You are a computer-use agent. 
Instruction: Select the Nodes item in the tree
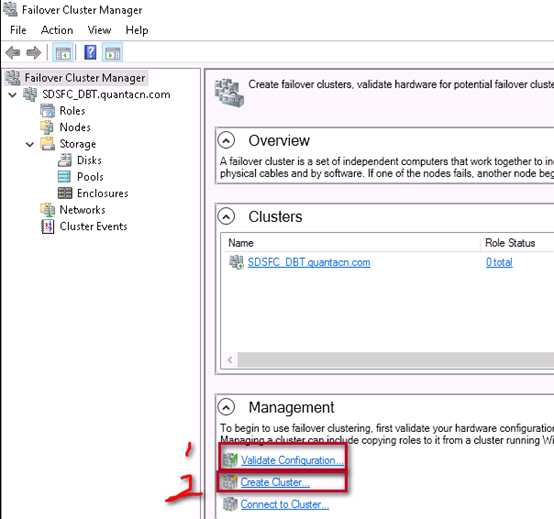point(75,127)
